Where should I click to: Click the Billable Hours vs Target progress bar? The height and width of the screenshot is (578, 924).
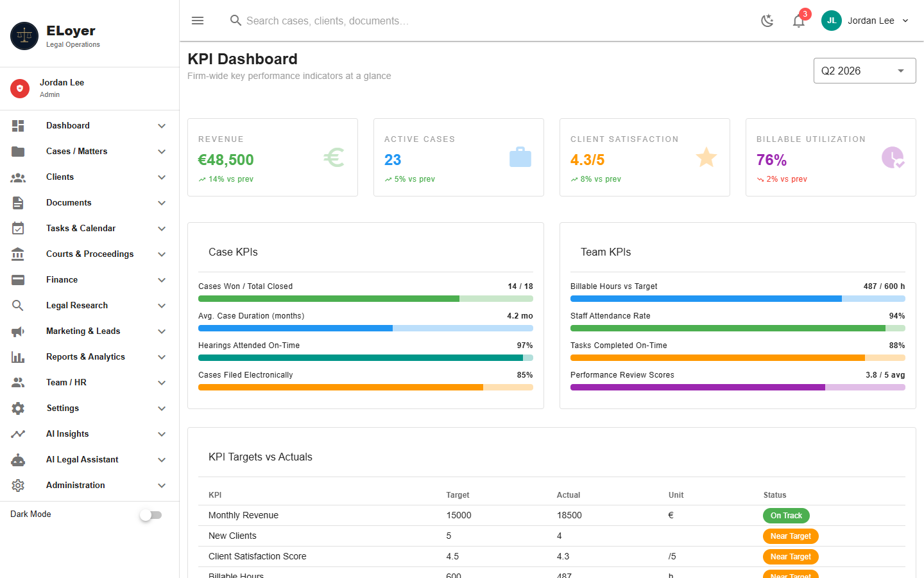(x=738, y=299)
